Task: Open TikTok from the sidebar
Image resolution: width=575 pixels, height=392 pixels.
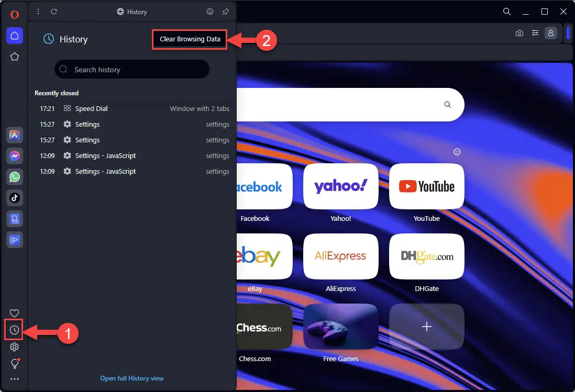Action: tap(14, 197)
